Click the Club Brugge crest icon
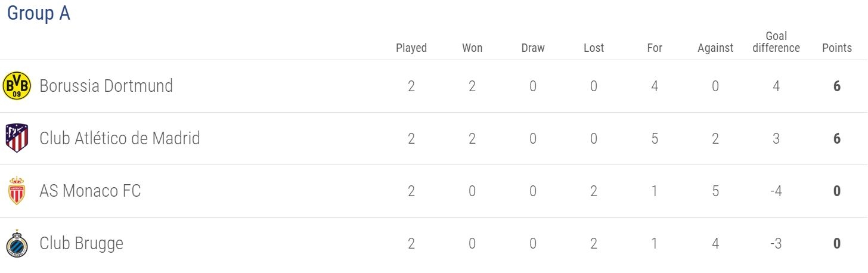Screen dimensions: 868x273 pos(17,244)
